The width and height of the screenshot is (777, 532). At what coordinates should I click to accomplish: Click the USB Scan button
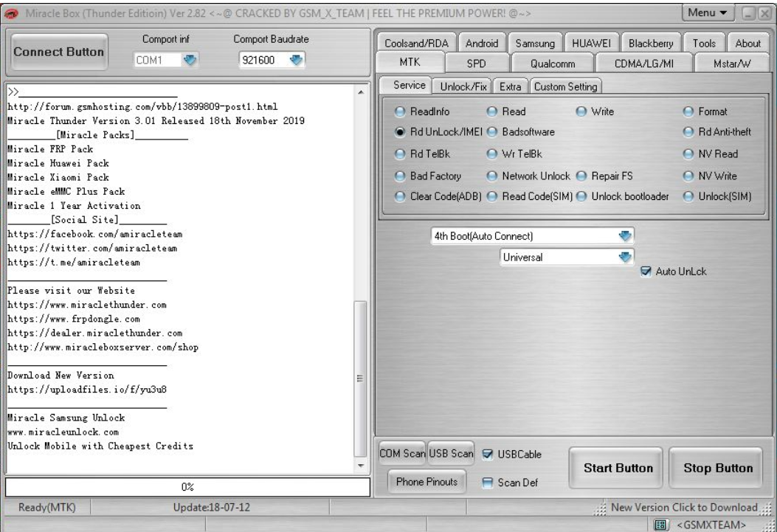452,453
